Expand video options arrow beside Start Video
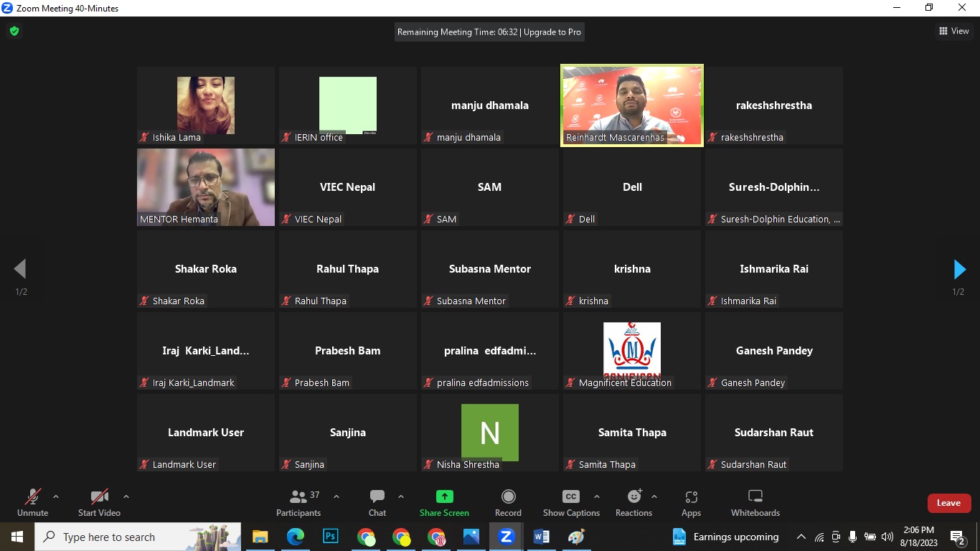 click(126, 496)
